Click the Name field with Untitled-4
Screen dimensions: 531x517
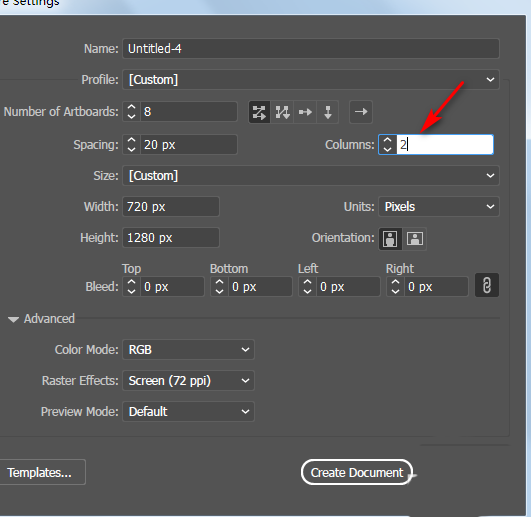(x=311, y=49)
